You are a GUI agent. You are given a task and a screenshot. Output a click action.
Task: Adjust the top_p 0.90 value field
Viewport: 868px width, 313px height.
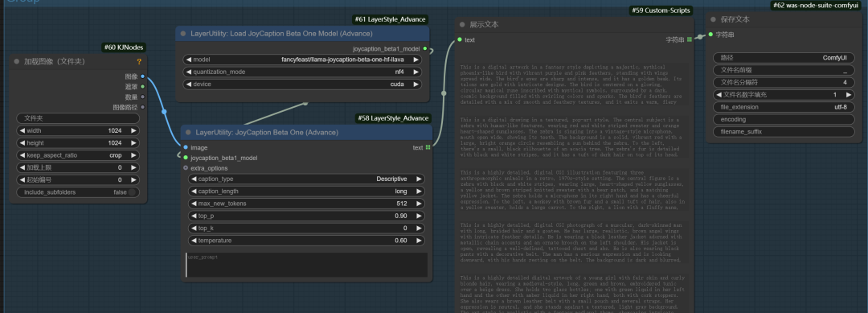(307, 216)
